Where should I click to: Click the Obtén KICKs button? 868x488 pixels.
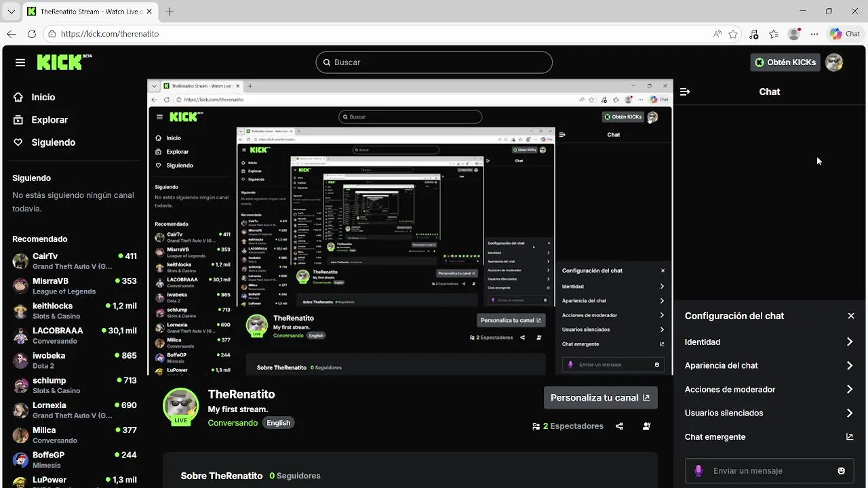point(785,62)
